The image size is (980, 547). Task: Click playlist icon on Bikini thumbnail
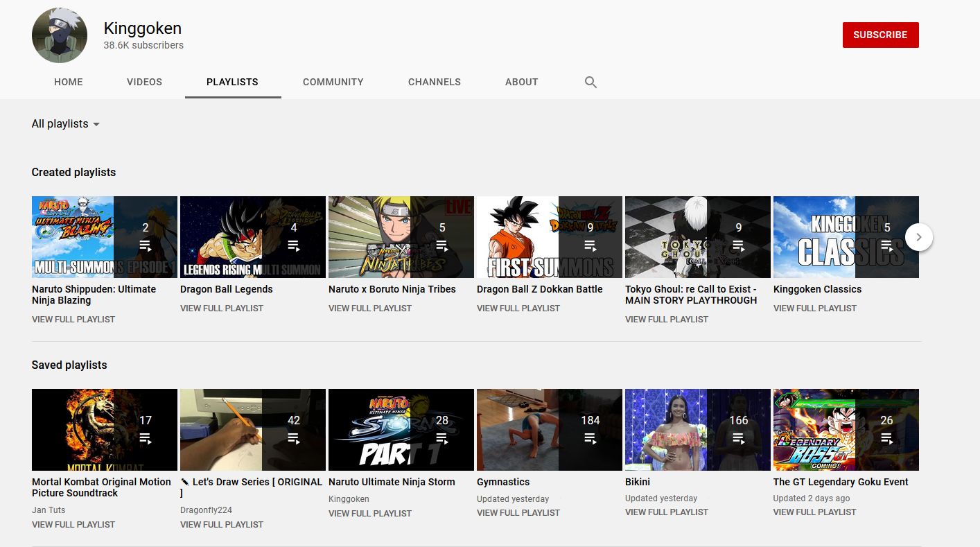tap(739, 438)
